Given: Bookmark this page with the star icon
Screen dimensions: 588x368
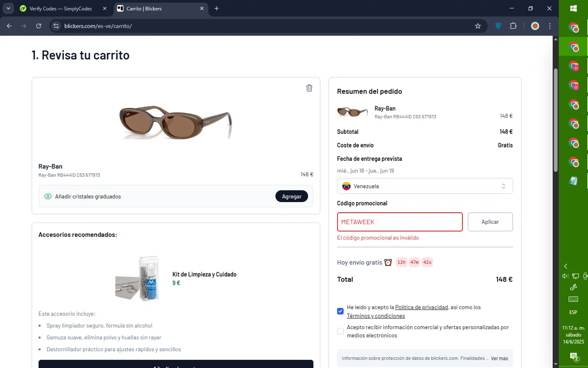Looking at the screenshot, I should [477, 26].
